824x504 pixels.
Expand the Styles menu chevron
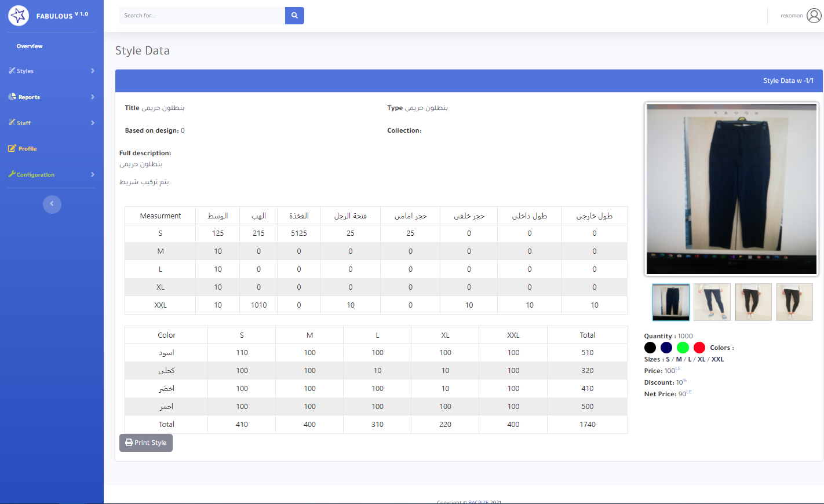tap(93, 71)
